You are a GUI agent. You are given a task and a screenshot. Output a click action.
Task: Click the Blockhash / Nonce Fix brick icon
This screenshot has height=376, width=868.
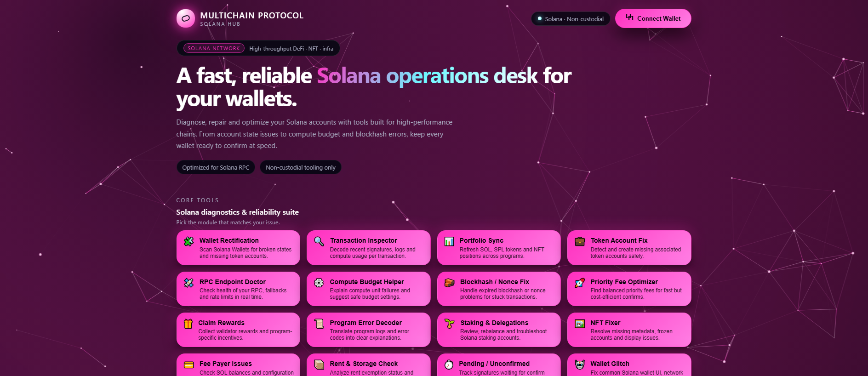tap(450, 283)
